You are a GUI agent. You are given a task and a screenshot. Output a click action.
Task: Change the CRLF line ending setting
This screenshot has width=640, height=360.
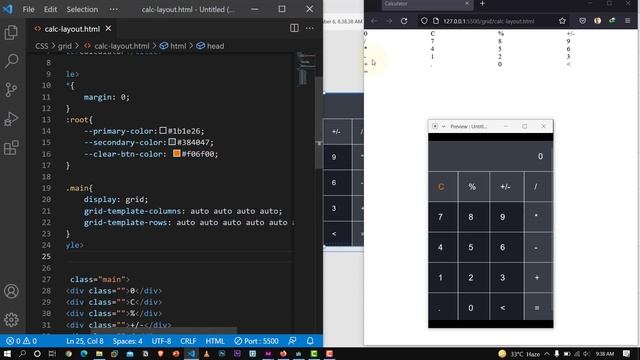[188, 341]
